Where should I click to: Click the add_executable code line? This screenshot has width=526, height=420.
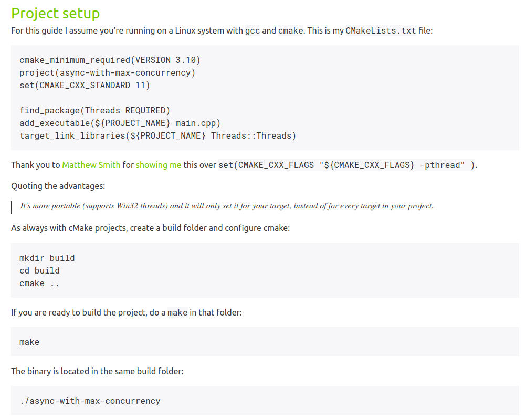120,123
